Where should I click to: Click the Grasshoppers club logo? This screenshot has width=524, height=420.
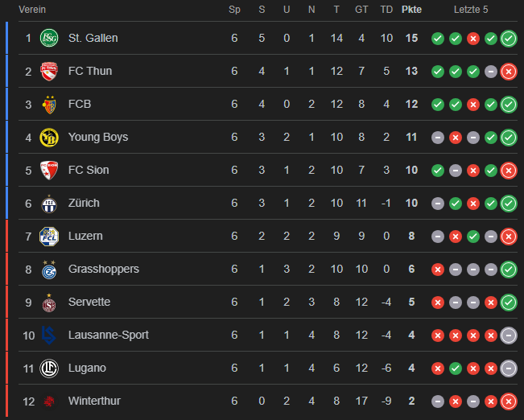click(50, 269)
